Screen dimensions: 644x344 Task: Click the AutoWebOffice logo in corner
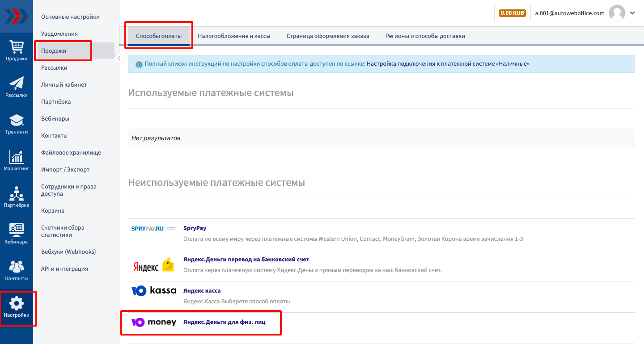(16, 16)
